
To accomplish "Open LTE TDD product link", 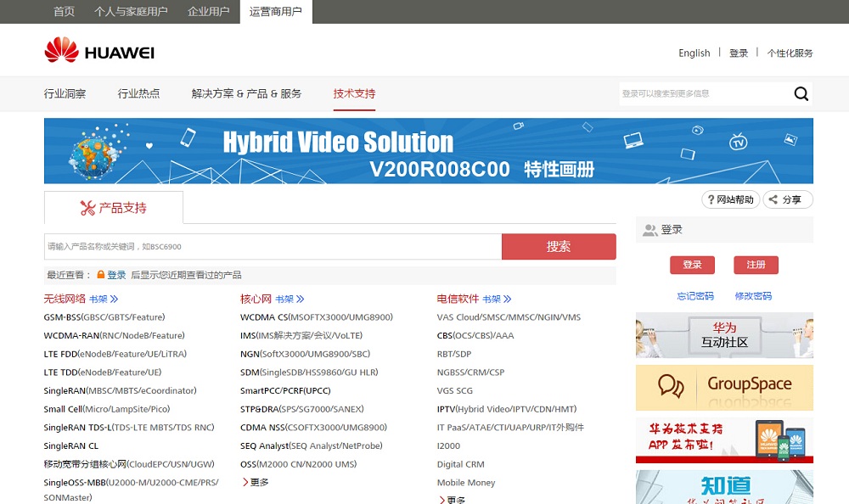I will pyautogui.click(x=103, y=372).
